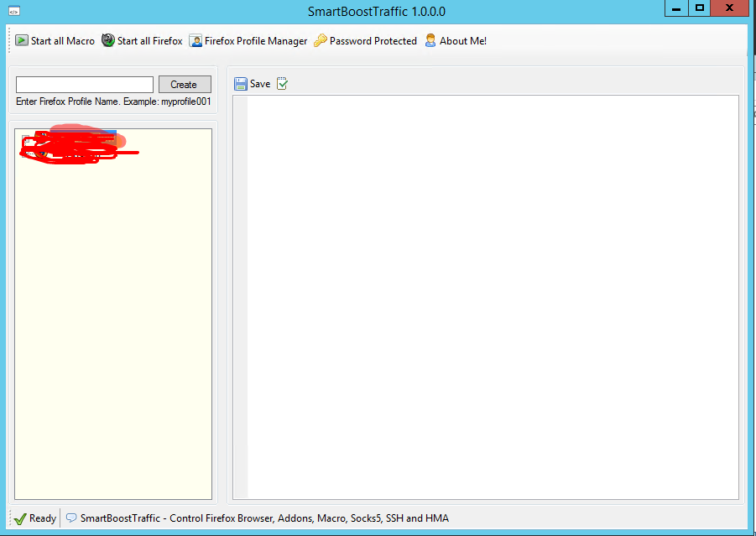Viewport: 756px width, 536px height.
Task: Close the SmartBoostTraffic window
Action: coord(729,8)
